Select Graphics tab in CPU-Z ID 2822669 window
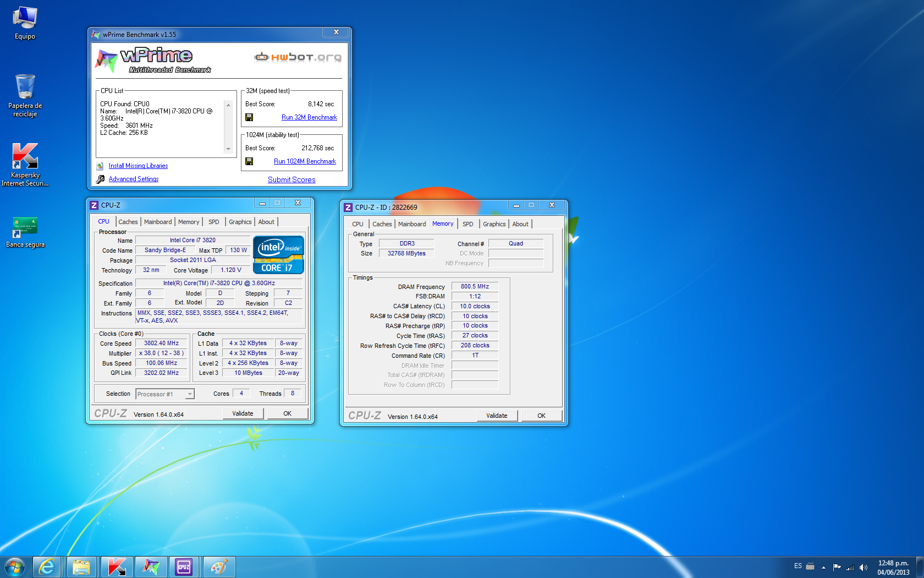The height and width of the screenshot is (578, 924). pos(494,224)
